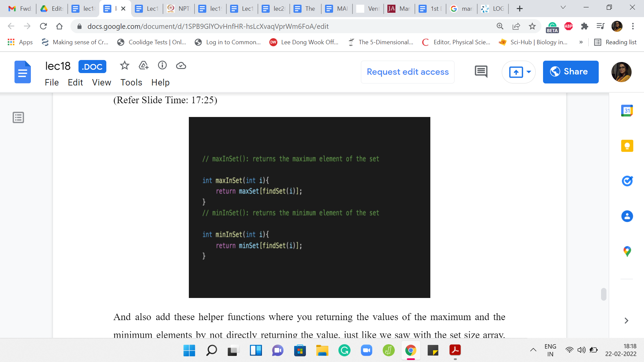644x362 pixels.
Task: Open the Tools menu
Action: click(131, 82)
